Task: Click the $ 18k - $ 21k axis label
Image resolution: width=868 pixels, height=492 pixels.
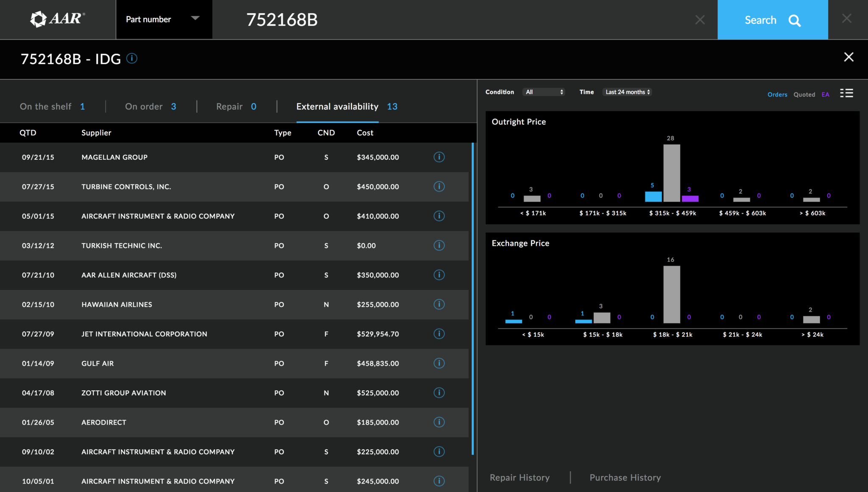Action: pos(673,335)
